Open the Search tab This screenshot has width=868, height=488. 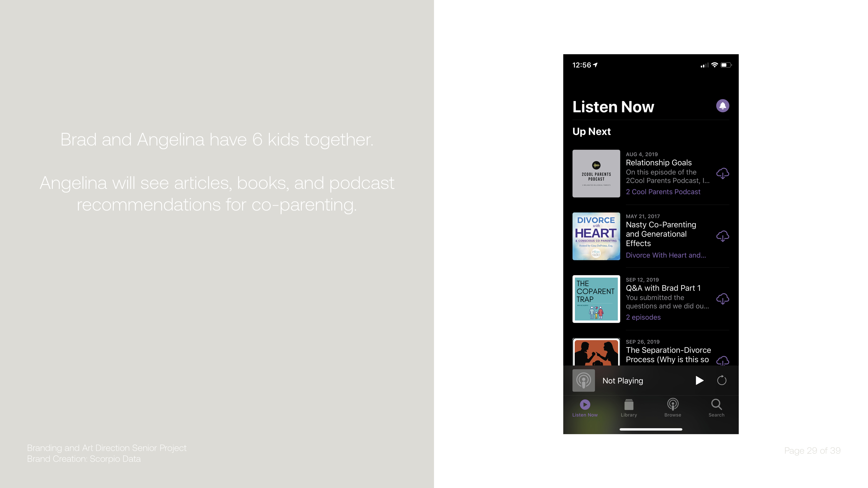click(x=716, y=408)
